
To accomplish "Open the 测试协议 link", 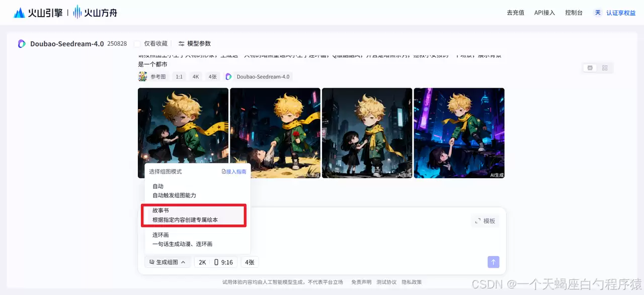I will (x=386, y=282).
